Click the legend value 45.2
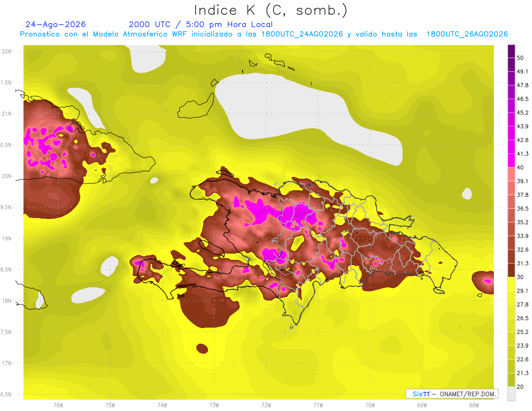This screenshot has height=411, width=532. (522, 113)
